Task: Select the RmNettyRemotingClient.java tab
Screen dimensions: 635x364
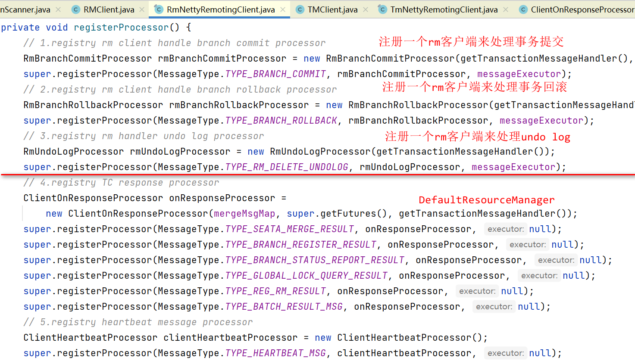Action: pyautogui.click(x=221, y=9)
